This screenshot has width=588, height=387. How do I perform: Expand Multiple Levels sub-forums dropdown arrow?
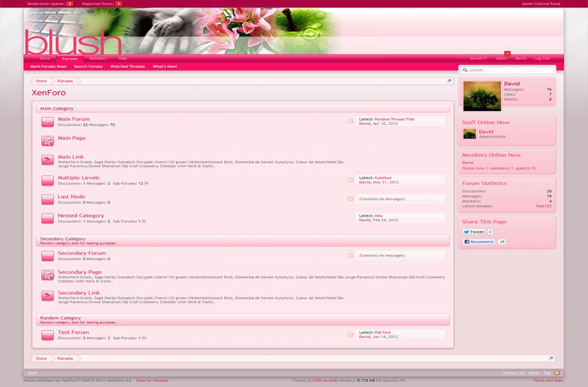(147, 183)
